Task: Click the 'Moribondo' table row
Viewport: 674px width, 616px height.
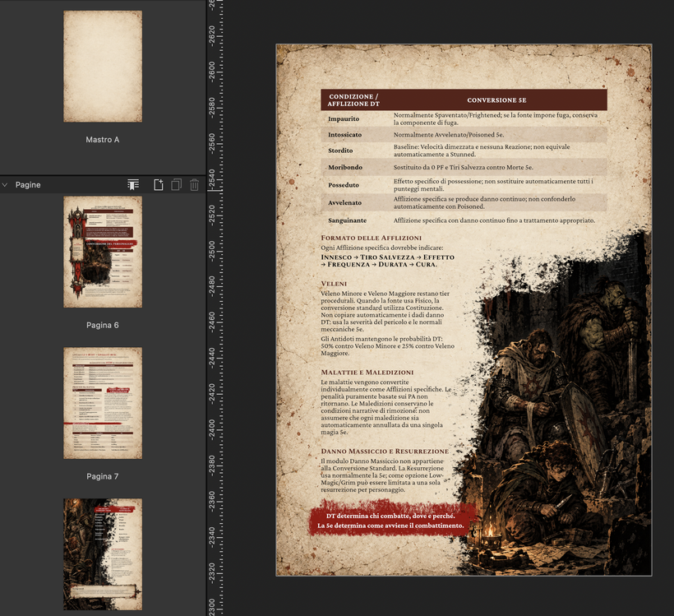Action: point(464,167)
